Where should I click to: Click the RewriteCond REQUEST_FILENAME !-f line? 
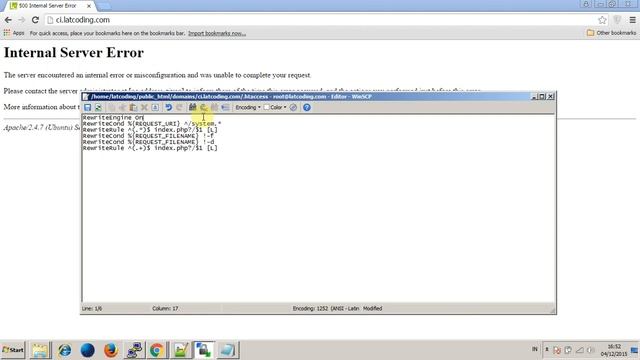tap(148, 136)
